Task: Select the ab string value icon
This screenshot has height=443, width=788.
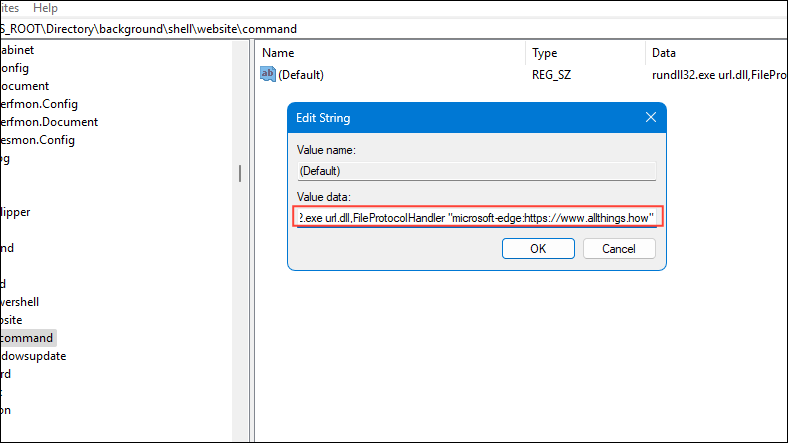Action: click(267, 74)
